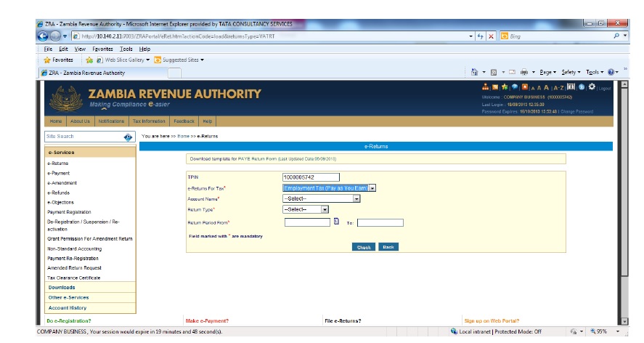644x343 pixels.
Task: Click the A-Z index icon
Action: click(x=558, y=88)
